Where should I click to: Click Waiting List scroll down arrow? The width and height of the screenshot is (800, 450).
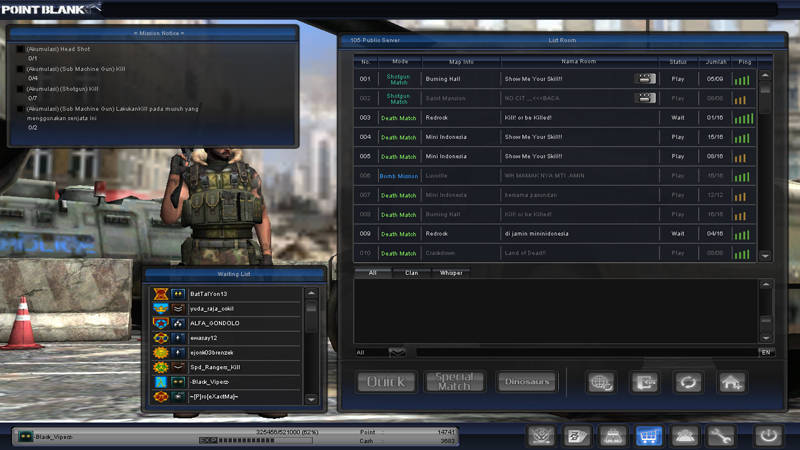[x=311, y=399]
